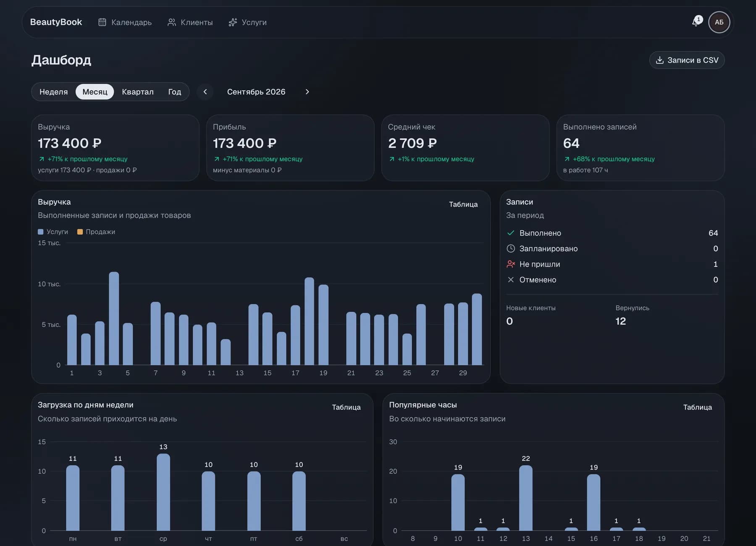Click the no-show person icon beside Не пришли
This screenshot has width=756, height=546.
pos(511,264)
